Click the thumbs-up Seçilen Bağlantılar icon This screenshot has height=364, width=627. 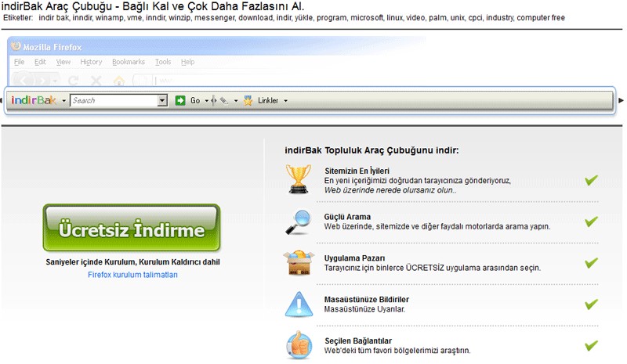(299, 345)
